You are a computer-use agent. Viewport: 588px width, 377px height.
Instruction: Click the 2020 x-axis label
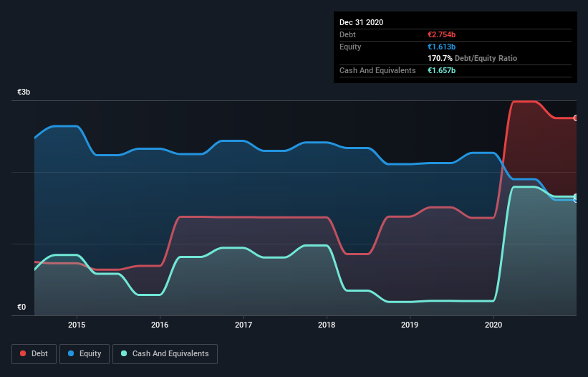493,325
